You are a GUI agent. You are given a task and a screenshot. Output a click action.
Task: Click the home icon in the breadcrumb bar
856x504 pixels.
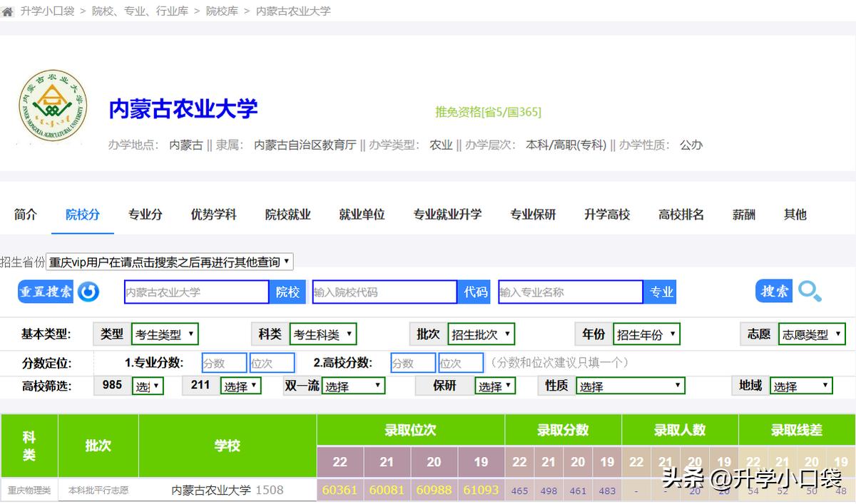point(7,10)
